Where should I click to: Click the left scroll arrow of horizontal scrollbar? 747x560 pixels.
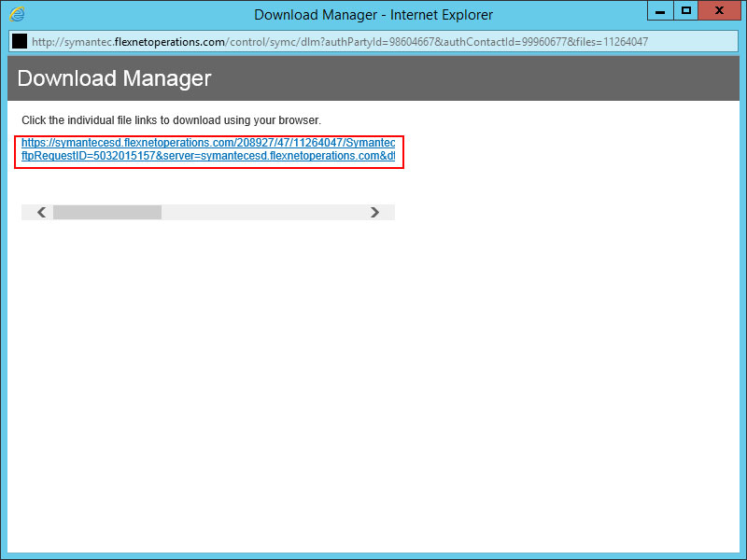point(41,213)
